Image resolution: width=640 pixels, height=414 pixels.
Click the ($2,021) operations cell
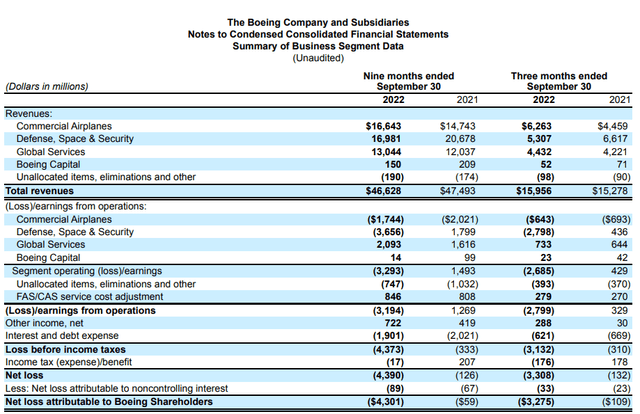pos(460,220)
